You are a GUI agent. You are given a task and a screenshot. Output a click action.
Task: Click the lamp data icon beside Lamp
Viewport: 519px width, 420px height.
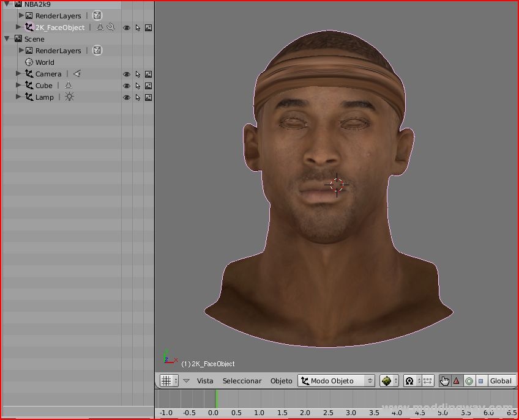pos(69,97)
